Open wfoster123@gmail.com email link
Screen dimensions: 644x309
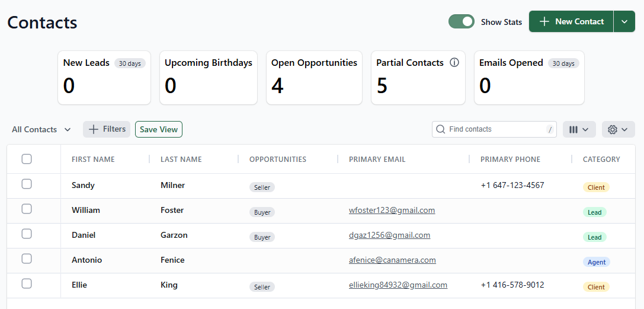392,210
